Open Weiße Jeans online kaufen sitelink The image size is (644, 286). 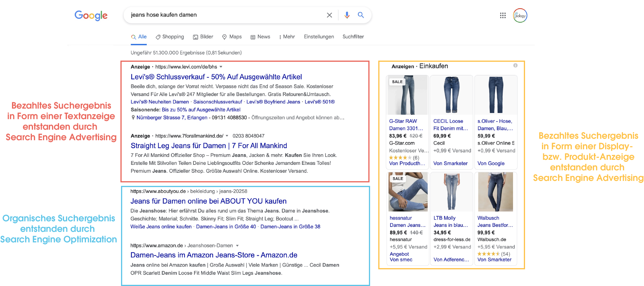pyautogui.click(x=161, y=227)
